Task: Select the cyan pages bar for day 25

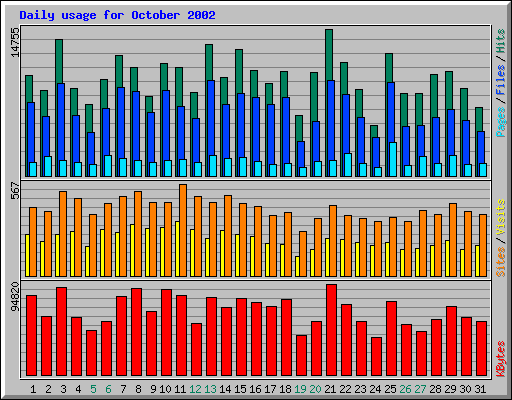Action: [393, 159]
